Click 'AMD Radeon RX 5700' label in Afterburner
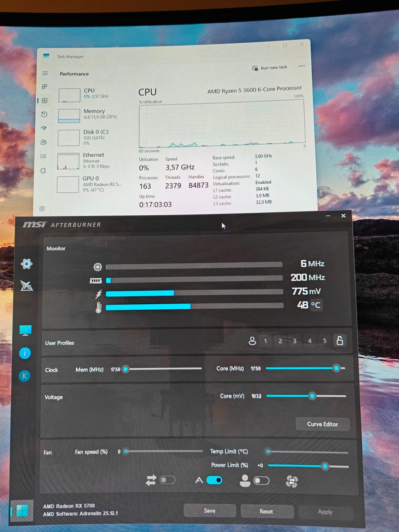This screenshot has height=532, width=399. 69,506
